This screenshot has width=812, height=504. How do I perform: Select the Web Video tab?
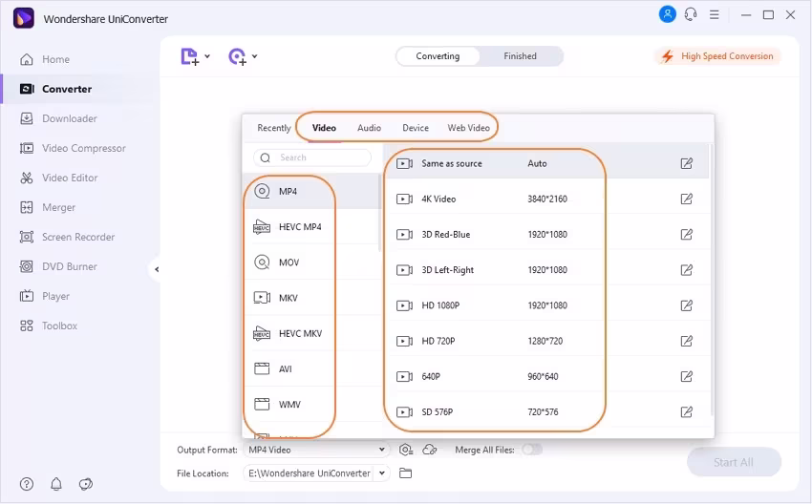point(469,128)
